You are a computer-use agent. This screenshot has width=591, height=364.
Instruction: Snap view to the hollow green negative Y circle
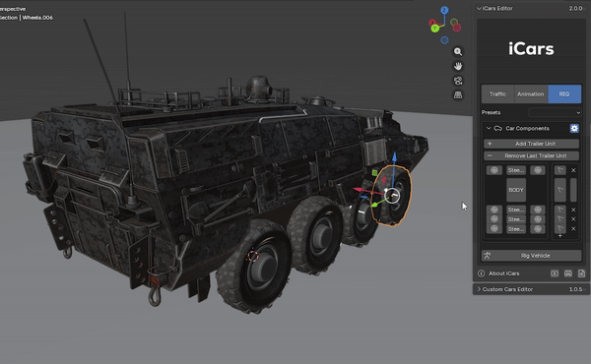click(454, 23)
